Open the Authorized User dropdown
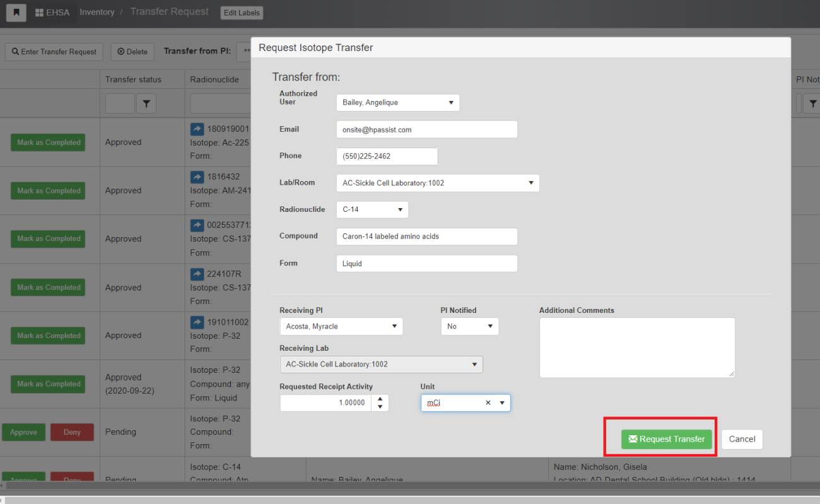This screenshot has width=820, height=504. [x=397, y=103]
